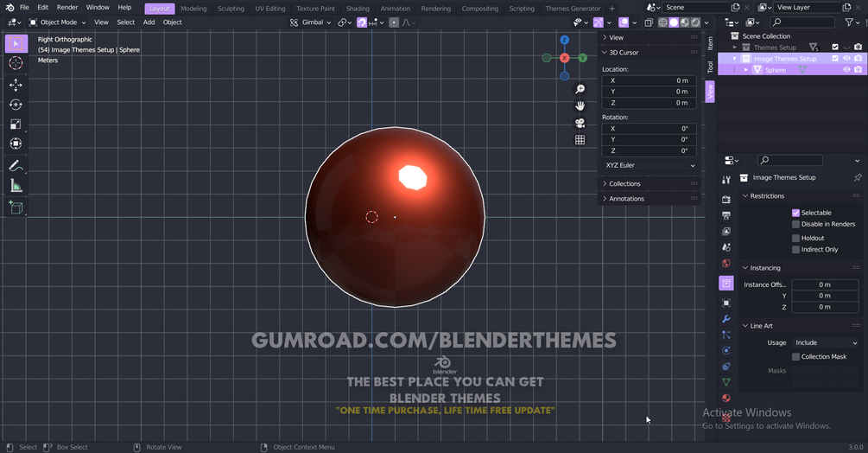This screenshot has height=453, width=868.
Task: Switch to rendered viewport shading
Action: click(696, 22)
